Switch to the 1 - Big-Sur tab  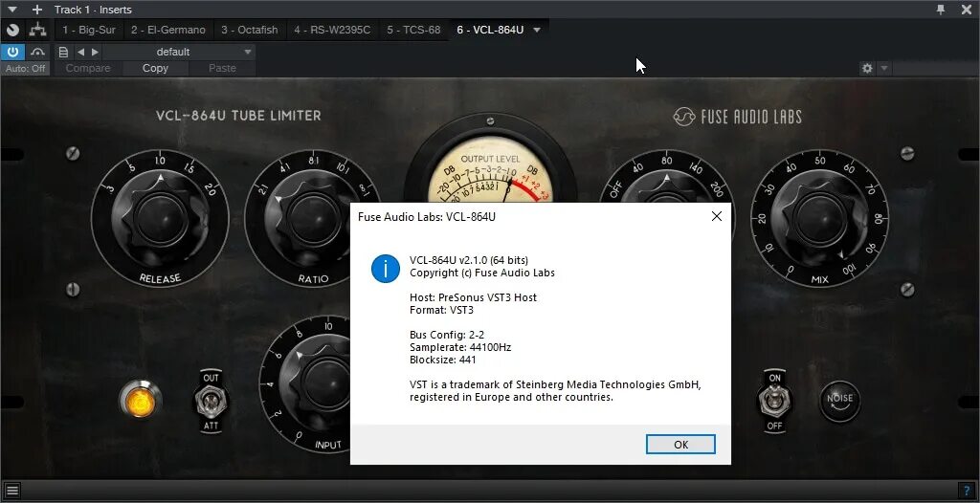(x=89, y=30)
